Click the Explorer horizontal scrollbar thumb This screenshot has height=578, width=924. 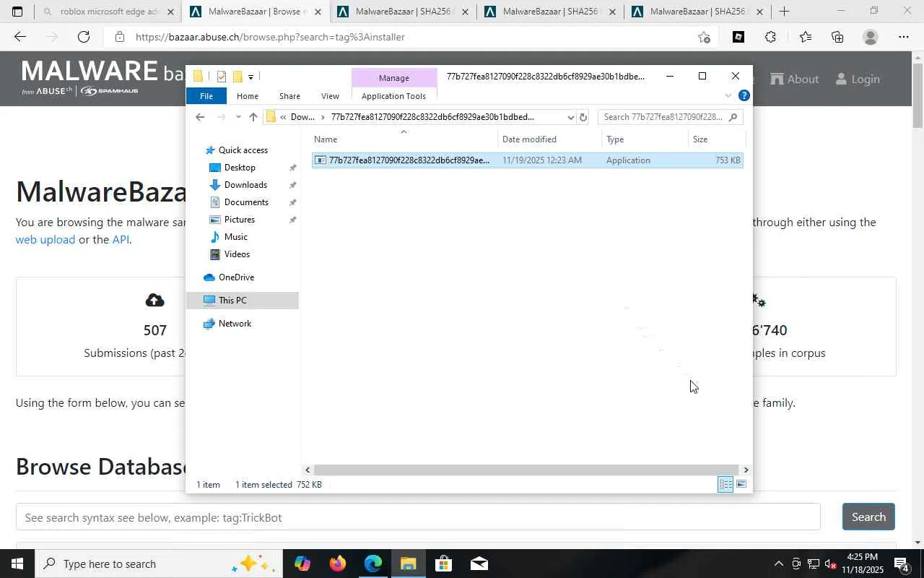click(526, 470)
